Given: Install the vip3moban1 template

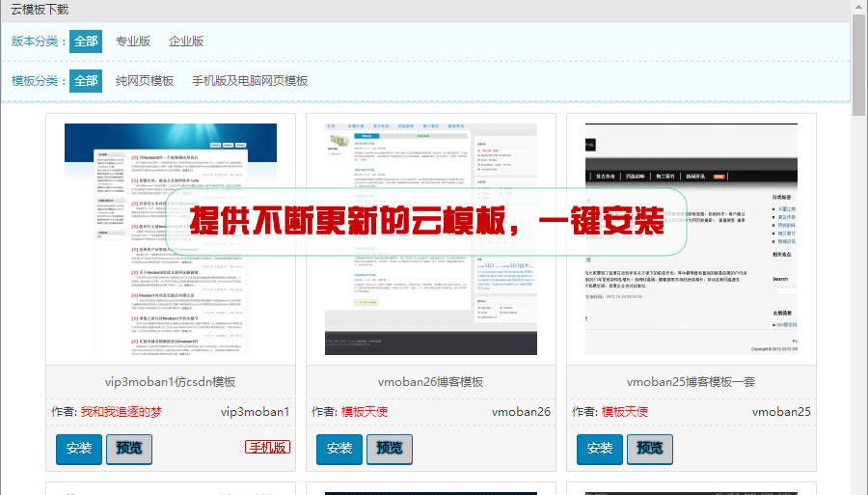Looking at the screenshot, I should coord(79,449).
